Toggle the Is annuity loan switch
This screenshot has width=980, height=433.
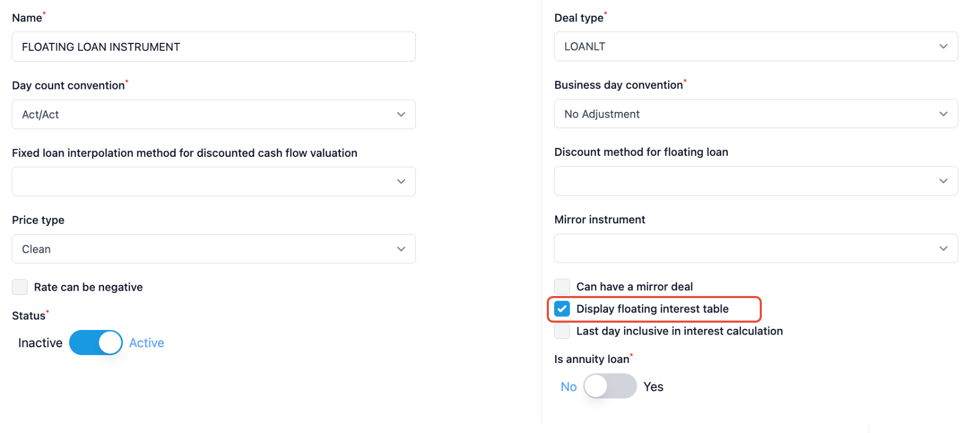pos(610,386)
